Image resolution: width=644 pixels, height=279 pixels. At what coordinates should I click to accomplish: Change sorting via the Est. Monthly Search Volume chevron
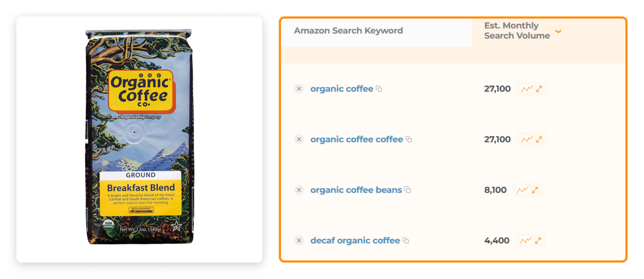point(559,31)
